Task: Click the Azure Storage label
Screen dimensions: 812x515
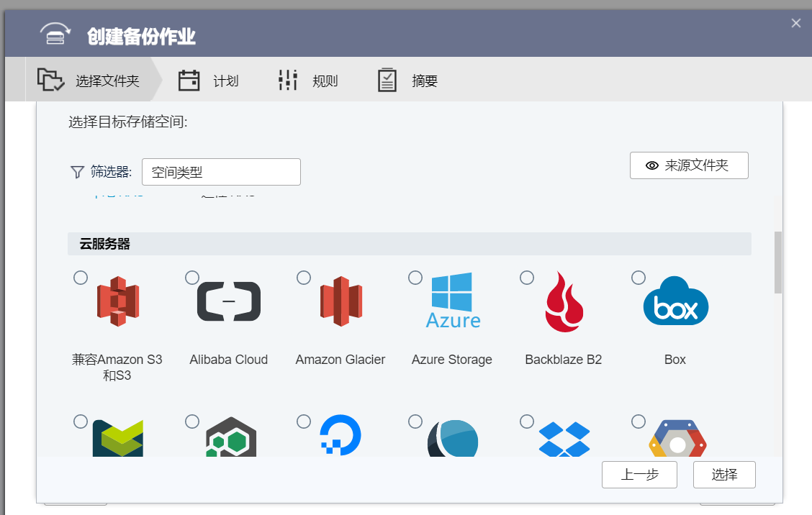Action: tap(452, 360)
